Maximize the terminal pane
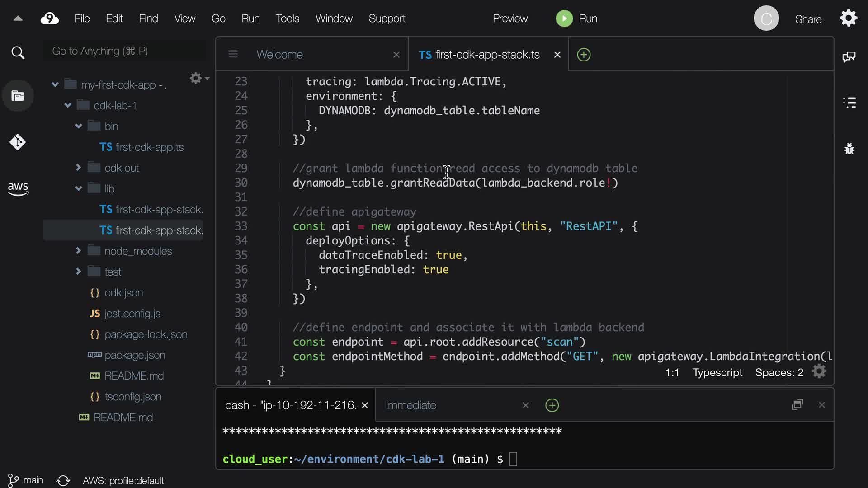 point(797,405)
